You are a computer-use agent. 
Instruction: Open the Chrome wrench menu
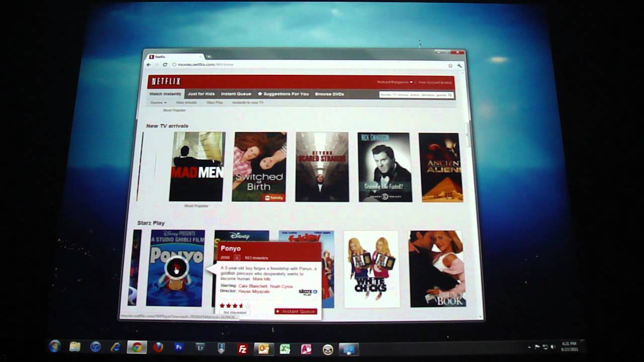point(459,65)
